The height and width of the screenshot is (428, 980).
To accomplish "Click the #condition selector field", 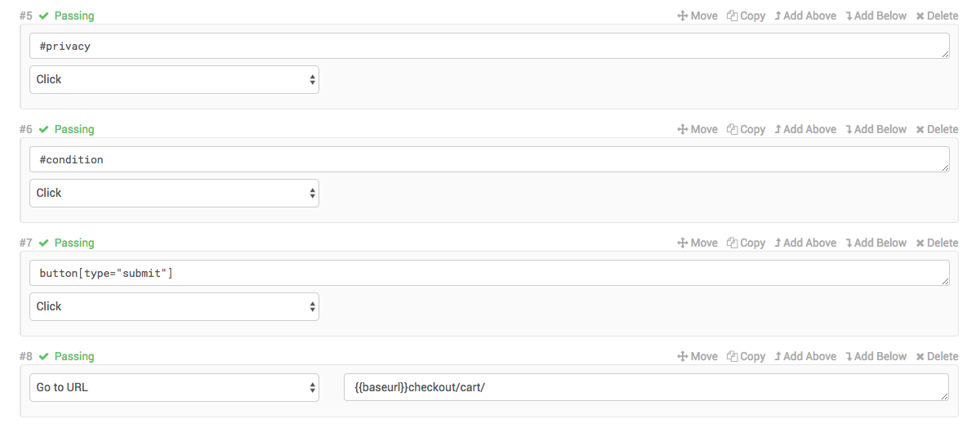I will (489, 159).
